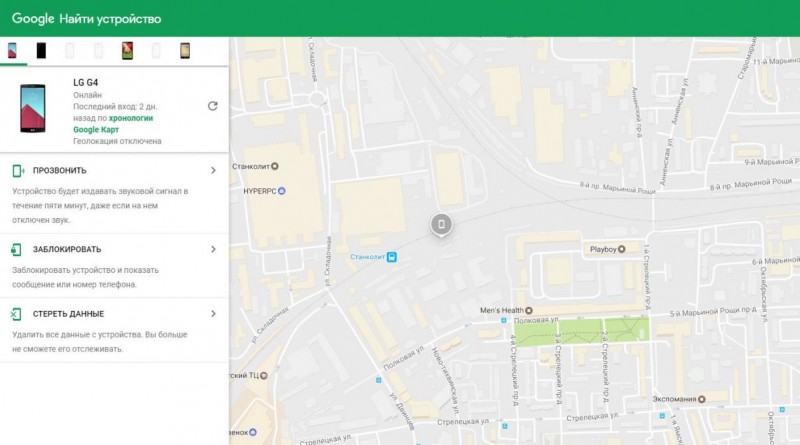Click the Онлайн status text

point(87,95)
